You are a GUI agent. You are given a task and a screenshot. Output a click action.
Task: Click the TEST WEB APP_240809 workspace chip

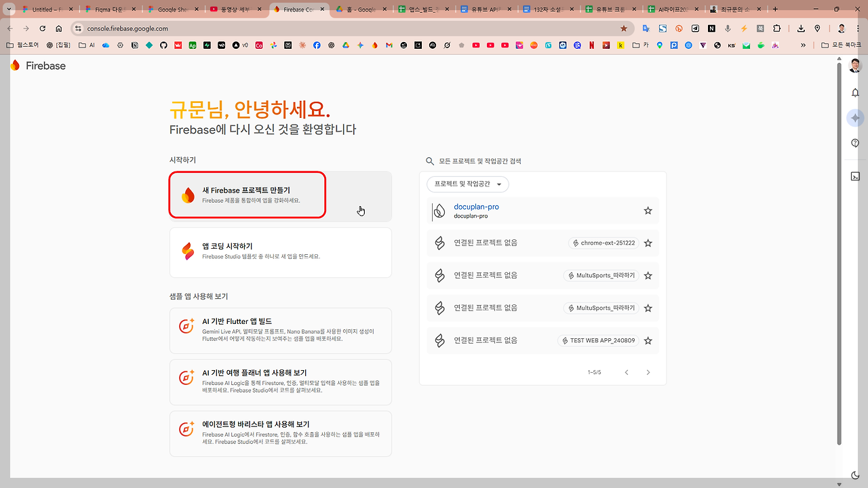[598, 340]
